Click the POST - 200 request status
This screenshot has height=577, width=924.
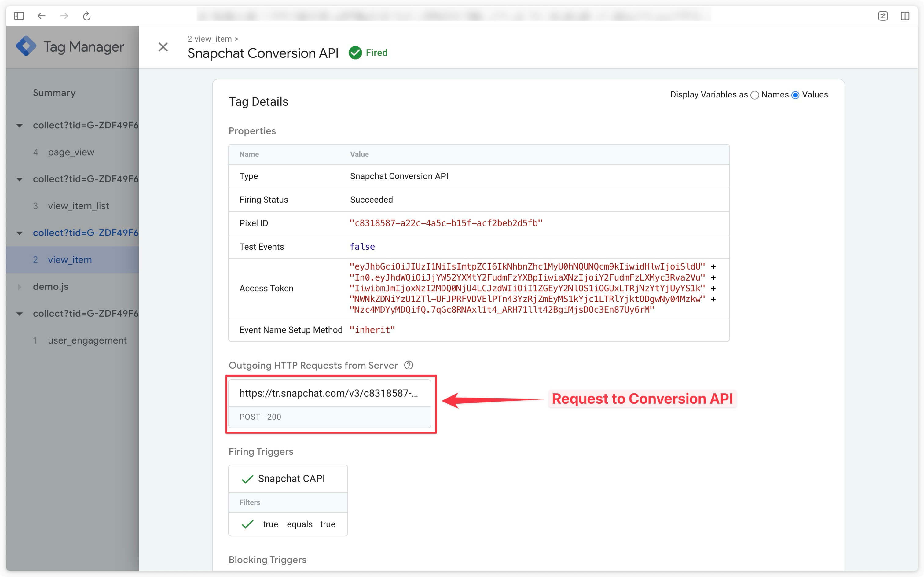pos(260,417)
